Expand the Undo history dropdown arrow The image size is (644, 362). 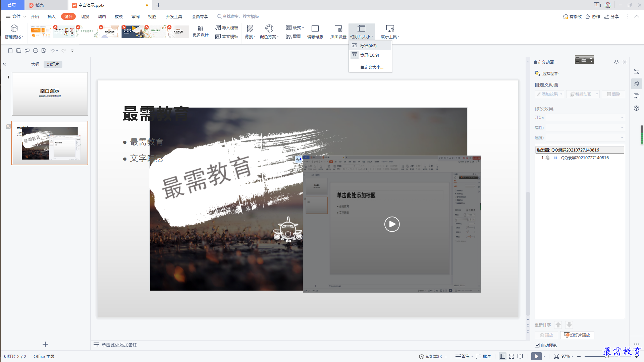point(57,51)
